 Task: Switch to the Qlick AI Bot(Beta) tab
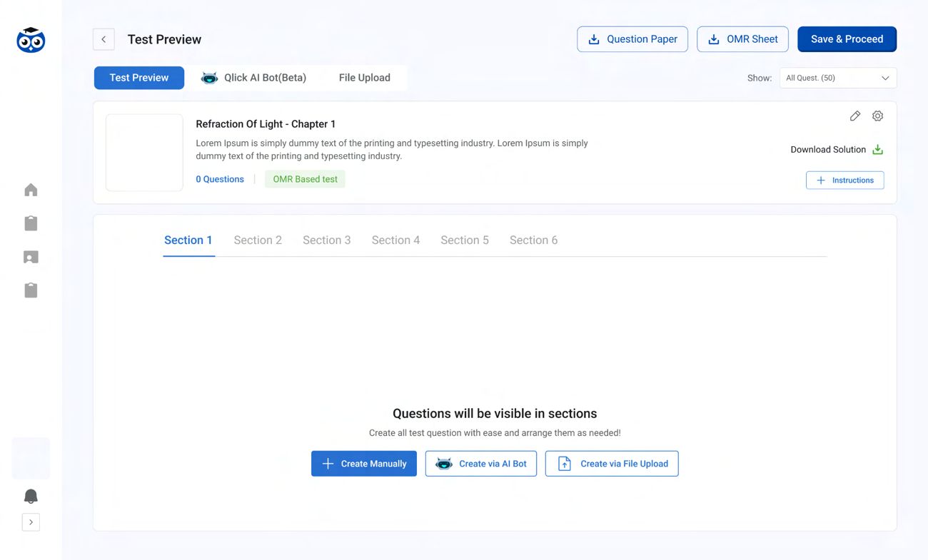[x=253, y=78]
